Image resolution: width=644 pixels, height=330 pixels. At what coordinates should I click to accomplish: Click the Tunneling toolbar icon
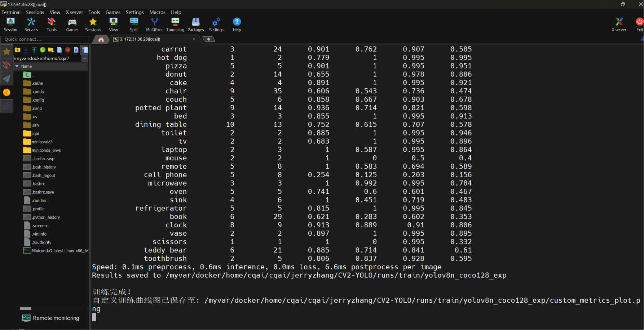[x=175, y=24]
